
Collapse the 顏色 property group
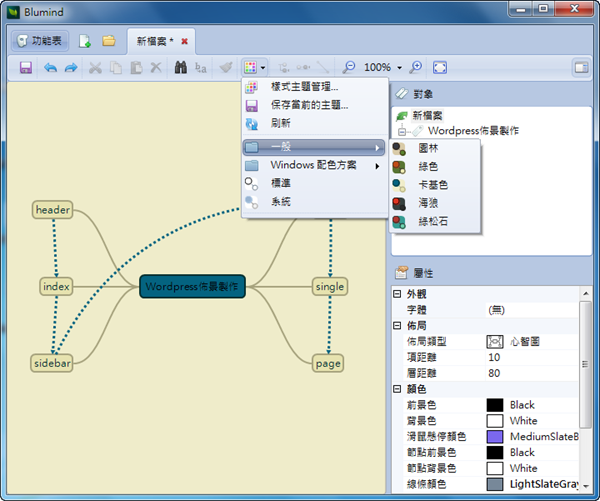[x=397, y=389]
